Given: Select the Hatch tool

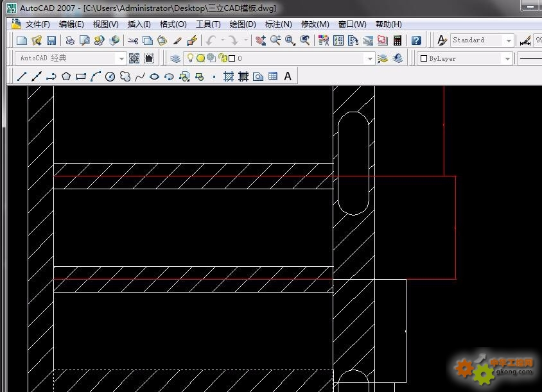Looking at the screenshot, I should [x=229, y=76].
